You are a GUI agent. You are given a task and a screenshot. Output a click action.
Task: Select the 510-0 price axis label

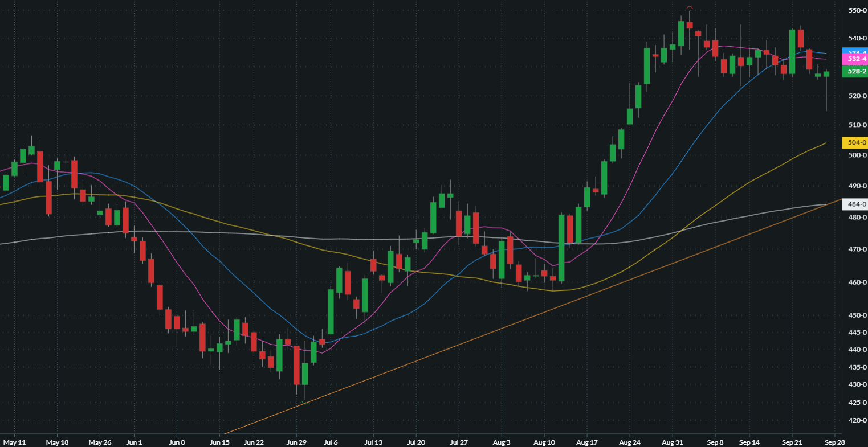(857, 125)
